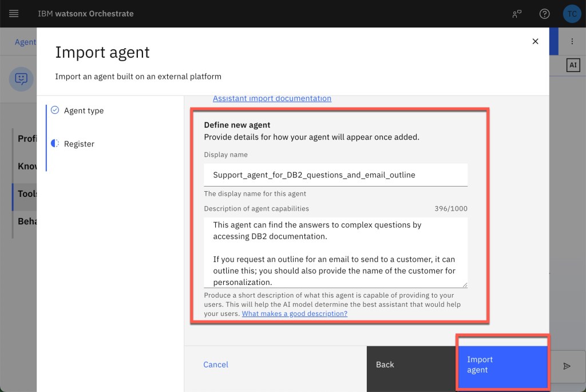Click the Cancel button
The height and width of the screenshot is (392, 586).
pos(216,365)
